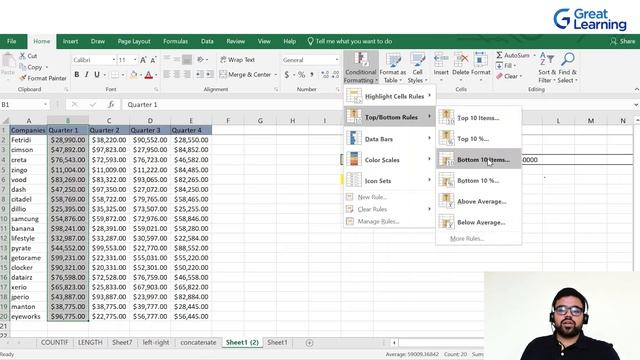
Task: Select the Format Painter brush
Action: coord(23,78)
